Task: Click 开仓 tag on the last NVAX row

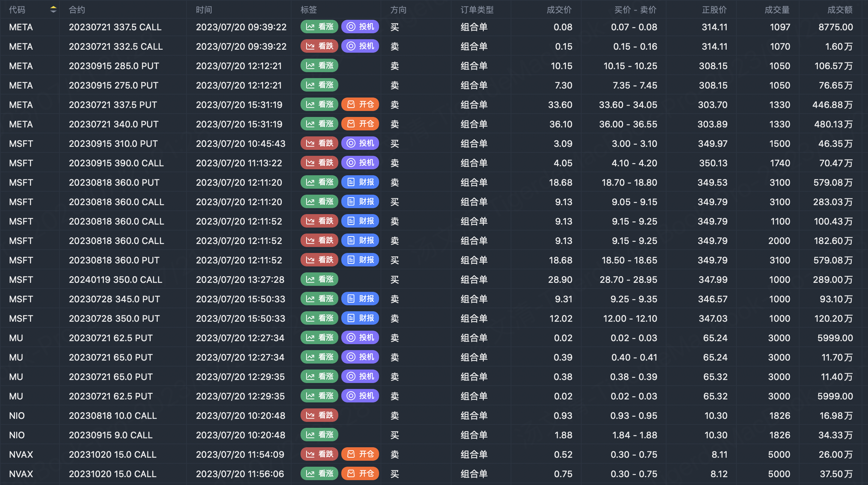Action: (360, 474)
